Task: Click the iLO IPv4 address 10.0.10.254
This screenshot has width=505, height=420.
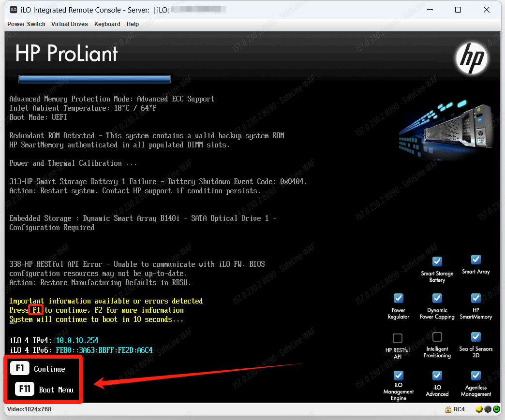Action: (77, 341)
